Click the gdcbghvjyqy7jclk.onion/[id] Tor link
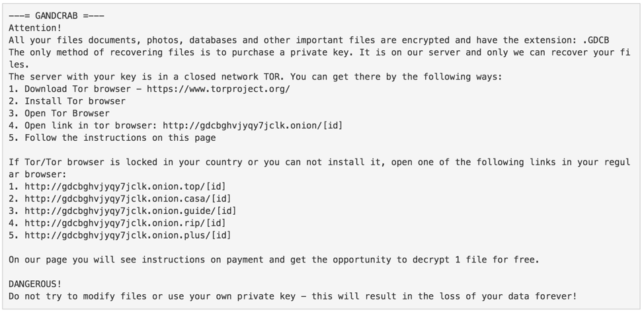Screen dimensions: 644x312 (253, 126)
